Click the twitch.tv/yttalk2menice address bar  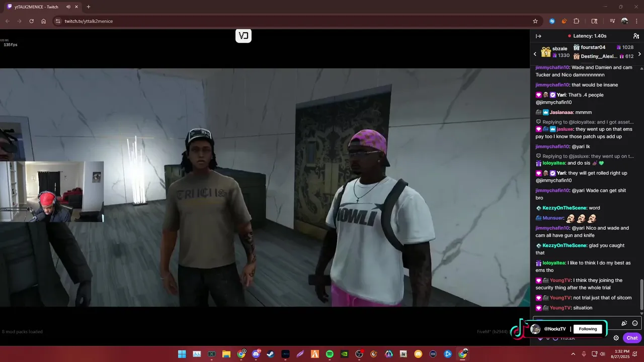pyautogui.click(x=297, y=21)
